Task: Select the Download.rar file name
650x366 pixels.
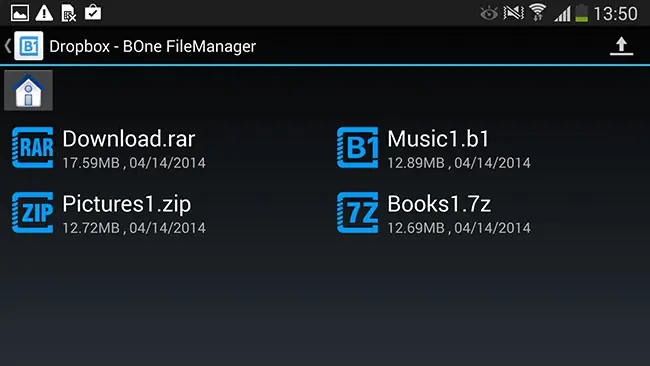Action: (x=129, y=139)
